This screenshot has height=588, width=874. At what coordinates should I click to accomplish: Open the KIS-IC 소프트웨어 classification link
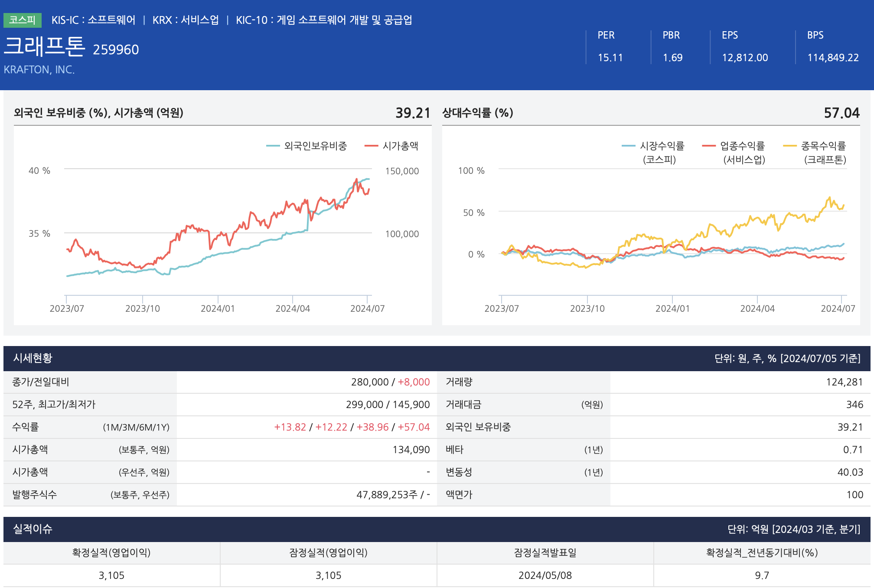93,20
